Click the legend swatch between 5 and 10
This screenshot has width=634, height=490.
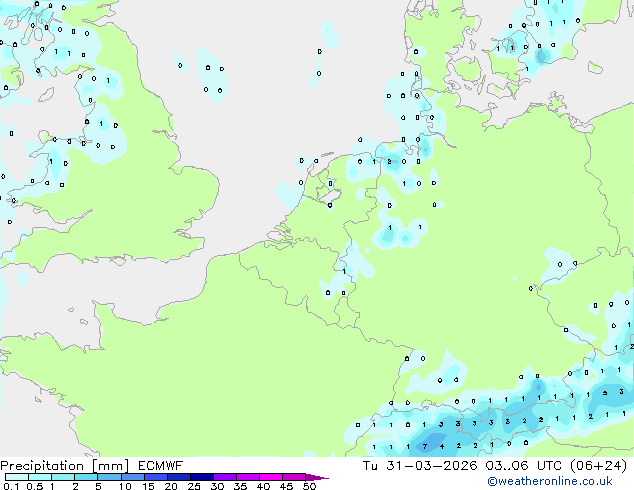(109, 477)
